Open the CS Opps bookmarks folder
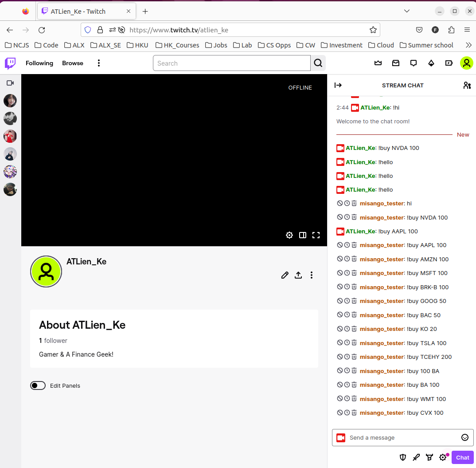Viewport: 476px width, 468px height. 274,45
